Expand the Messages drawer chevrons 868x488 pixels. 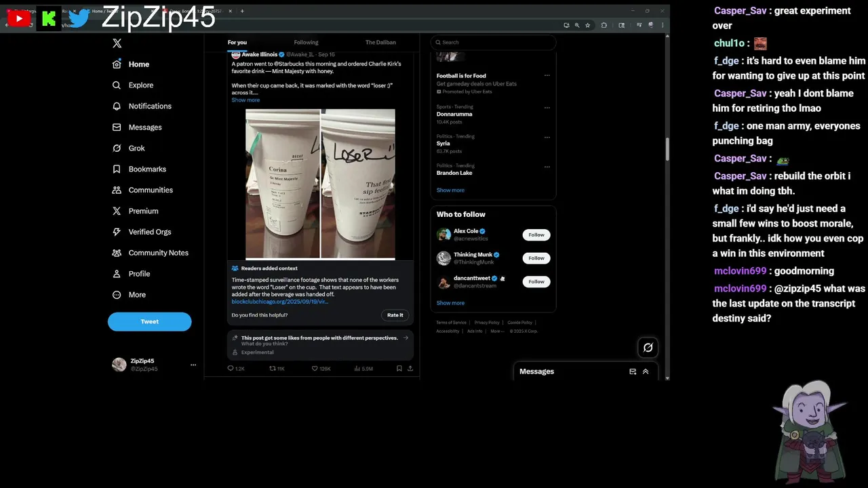coord(646,372)
